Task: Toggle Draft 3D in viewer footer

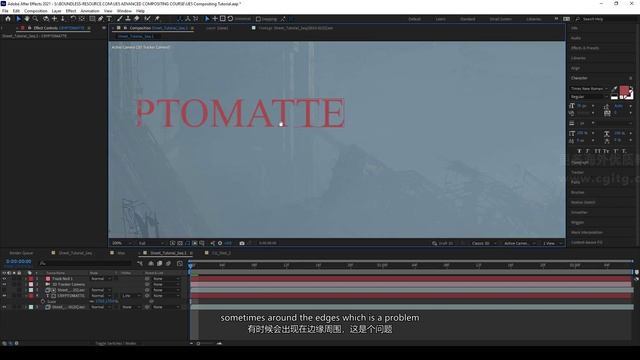Action: click(442, 243)
